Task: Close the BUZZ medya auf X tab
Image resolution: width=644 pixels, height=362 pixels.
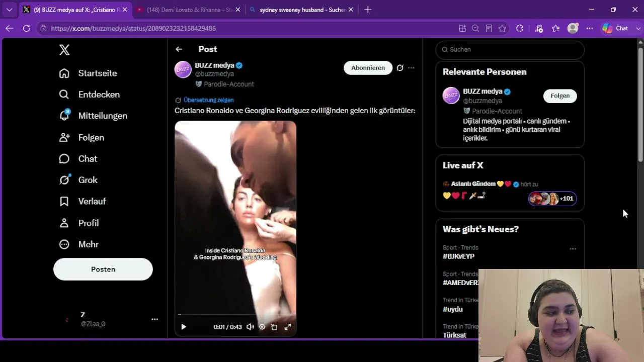Action: [125, 10]
